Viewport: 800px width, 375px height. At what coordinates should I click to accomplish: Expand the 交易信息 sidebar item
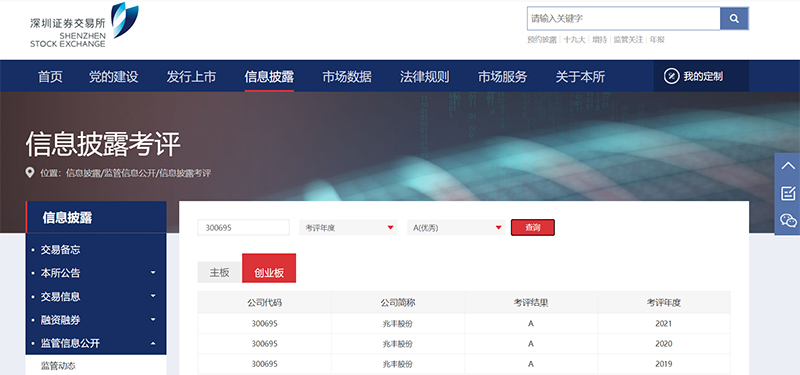(96, 296)
